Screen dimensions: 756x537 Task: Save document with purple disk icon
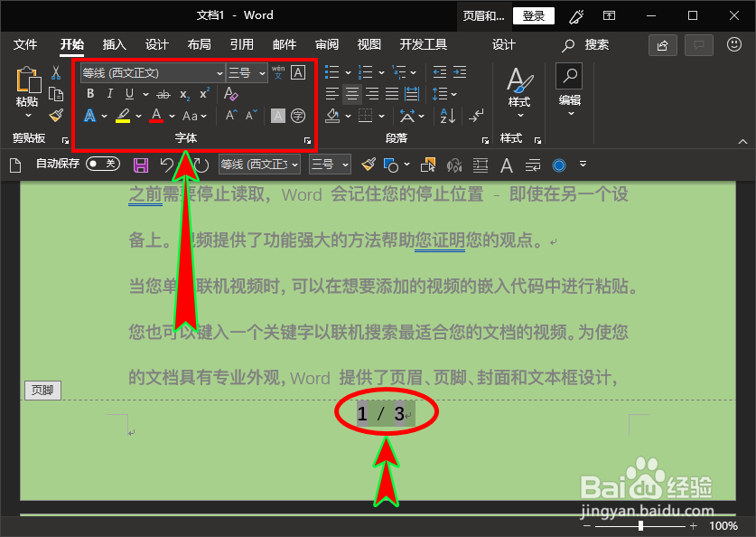(x=141, y=165)
